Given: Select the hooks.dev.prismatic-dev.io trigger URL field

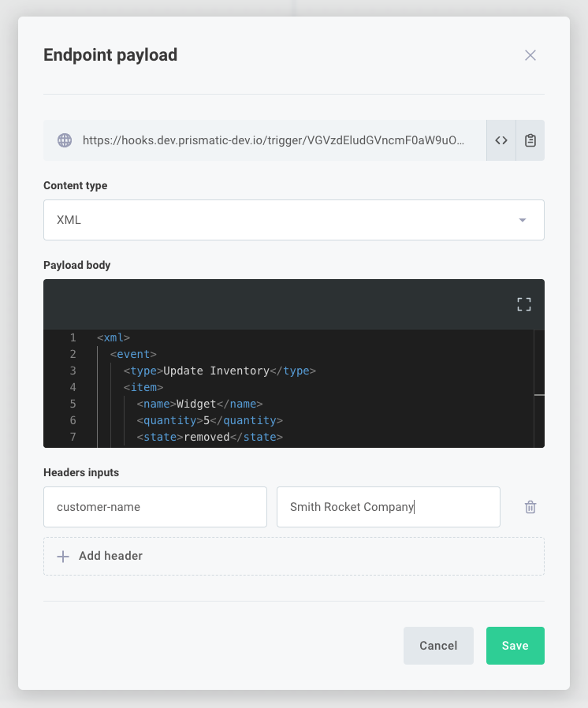Looking at the screenshot, I should 276,140.
